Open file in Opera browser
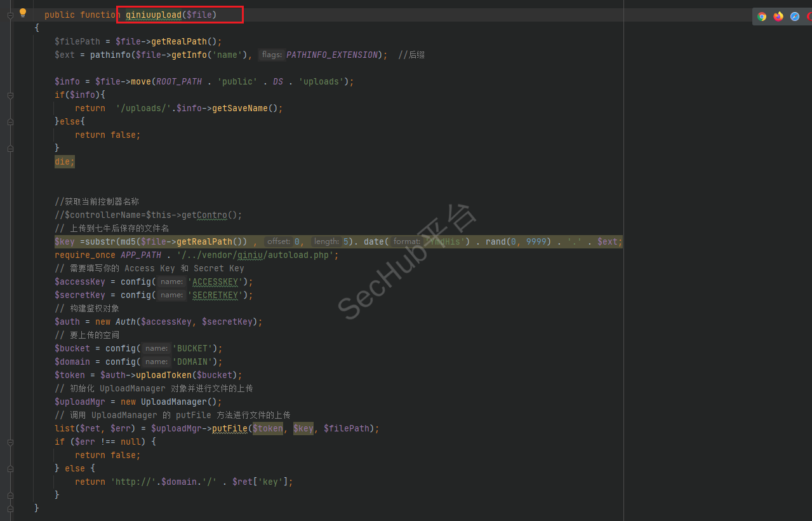The image size is (812, 521). coord(809,17)
